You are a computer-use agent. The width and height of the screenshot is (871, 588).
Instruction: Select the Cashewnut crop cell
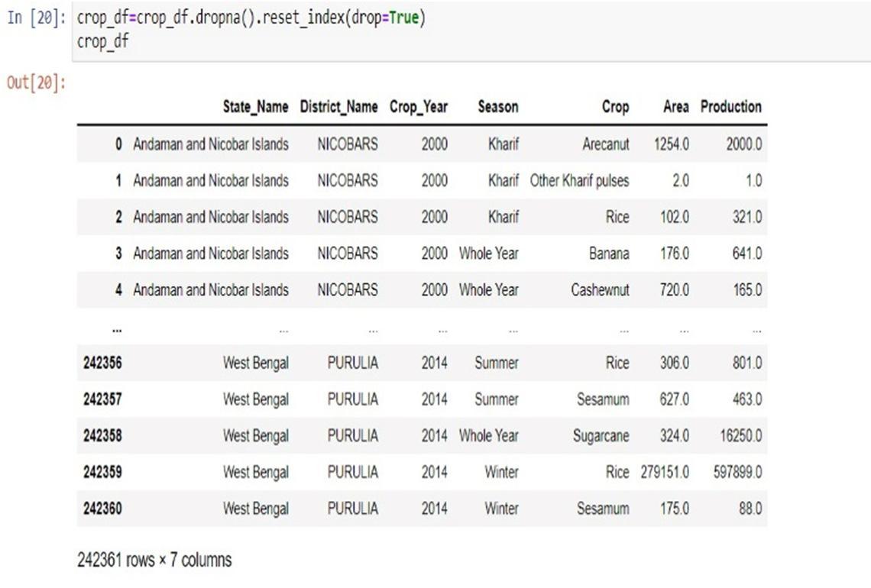600,290
